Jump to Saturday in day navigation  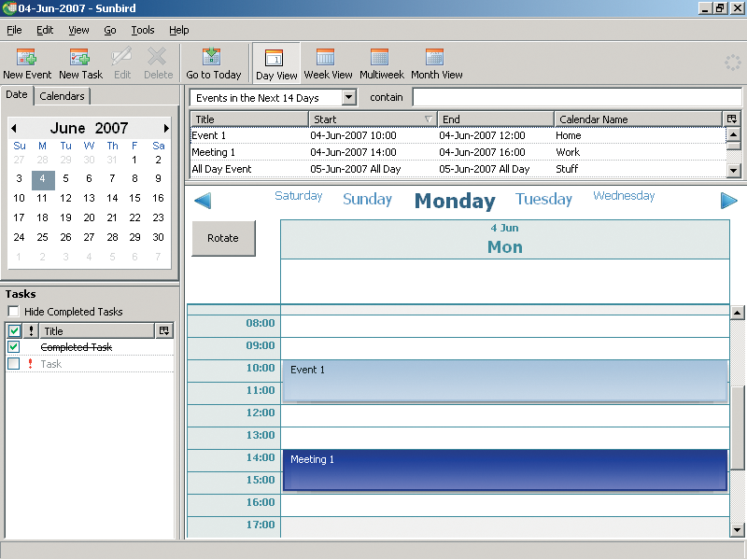[299, 196]
